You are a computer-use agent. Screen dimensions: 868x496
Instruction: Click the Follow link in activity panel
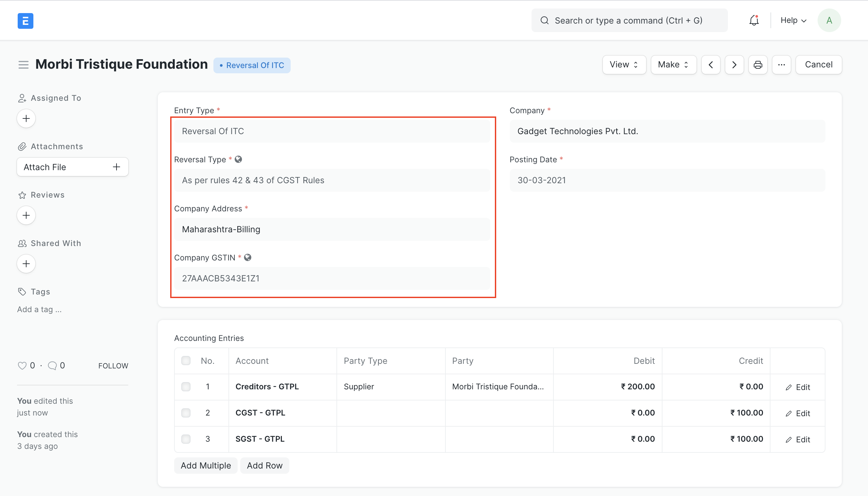(x=113, y=365)
